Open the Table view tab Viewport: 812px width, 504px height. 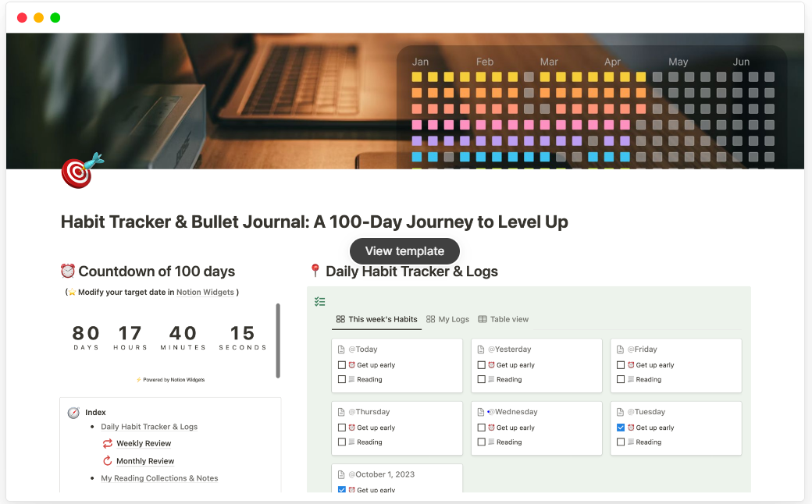click(504, 319)
